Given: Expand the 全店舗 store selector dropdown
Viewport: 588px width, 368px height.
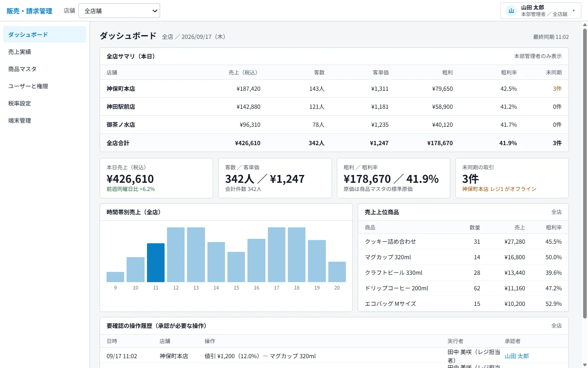Looking at the screenshot, I should tap(119, 11).
